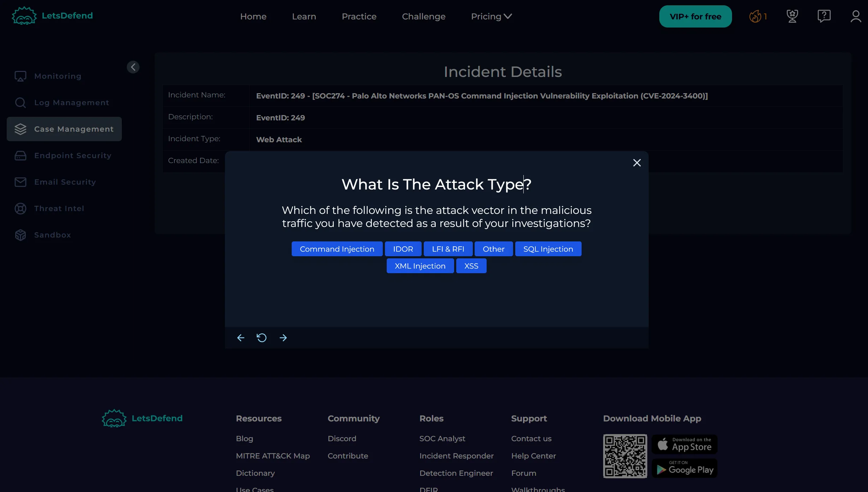Viewport: 868px width, 492px height.
Task: Click the QR code image
Action: coord(625,456)
